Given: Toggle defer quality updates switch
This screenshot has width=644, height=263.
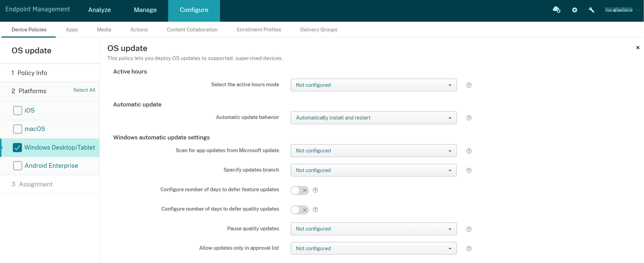Looking at the screenshot, I should [x=300, y=210].
